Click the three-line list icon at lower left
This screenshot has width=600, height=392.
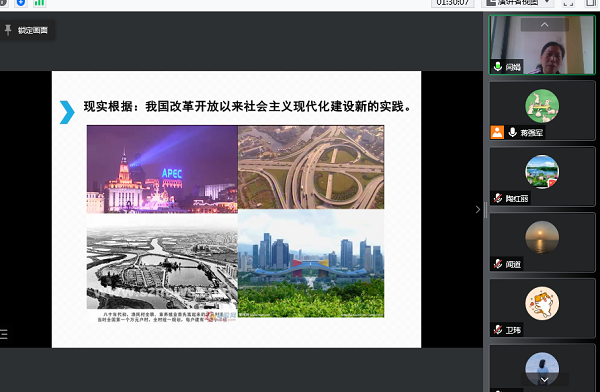tap(4, 334)
